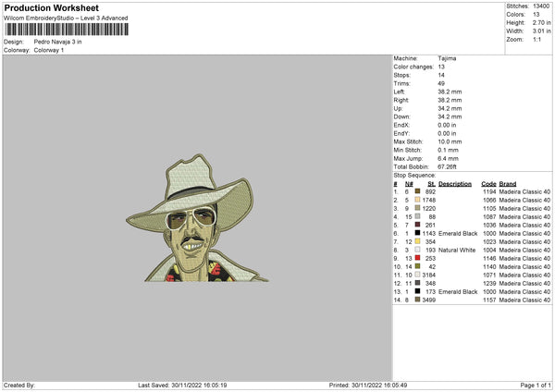Click the Machine value 'Tajima'
The image size is (555, 392).
point(447,58)
